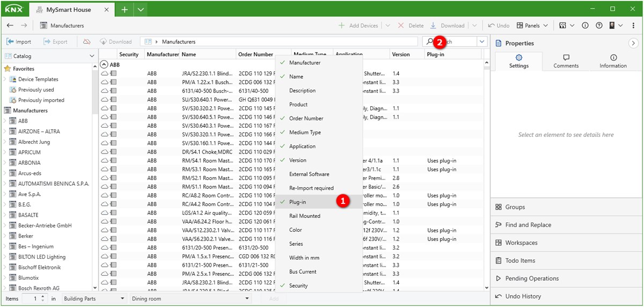Image resolution: width=644 pixels, height=307 pixels.
Task: Click the Previously used icon
Action: (13, 90)
